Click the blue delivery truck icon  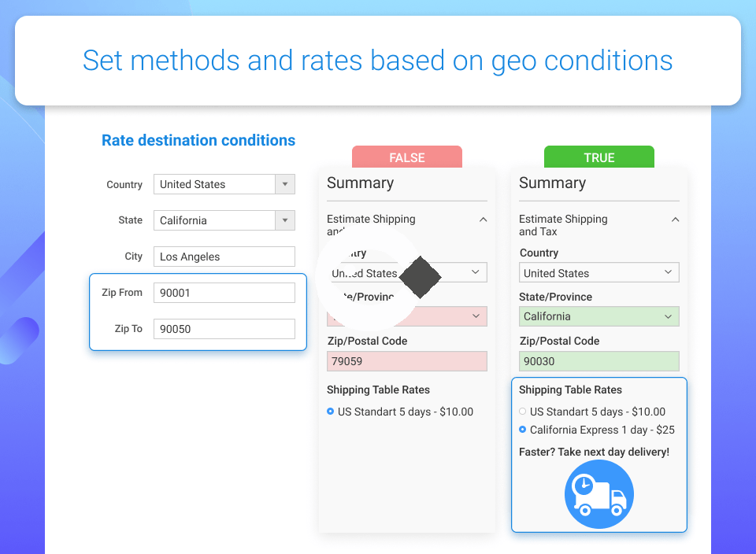pos(598,494)
